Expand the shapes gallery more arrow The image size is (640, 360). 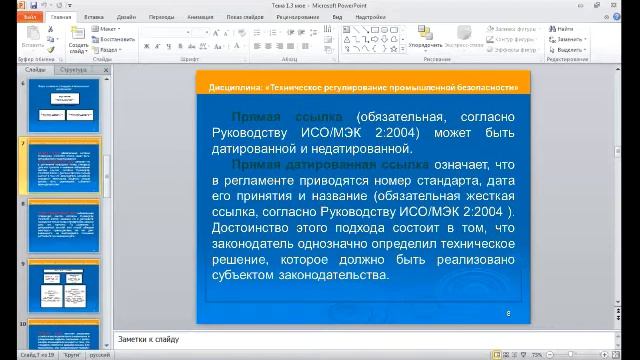[x=403, y=49]
